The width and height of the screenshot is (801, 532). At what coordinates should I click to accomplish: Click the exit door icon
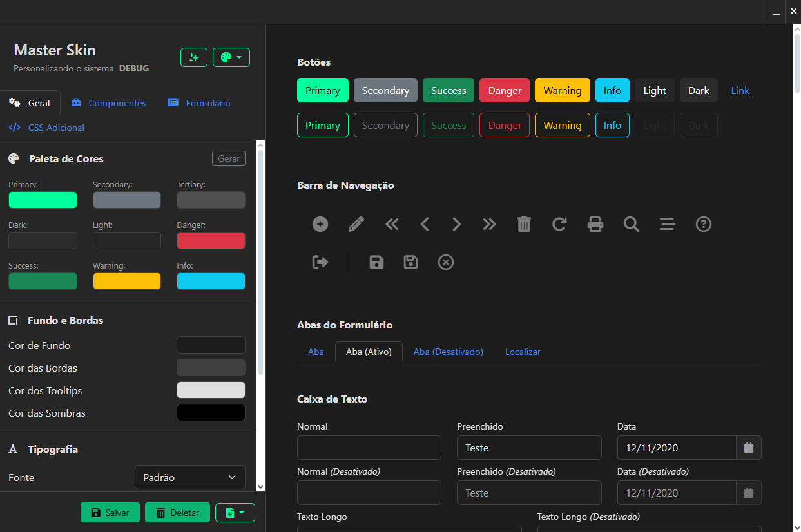coord(320,262)
